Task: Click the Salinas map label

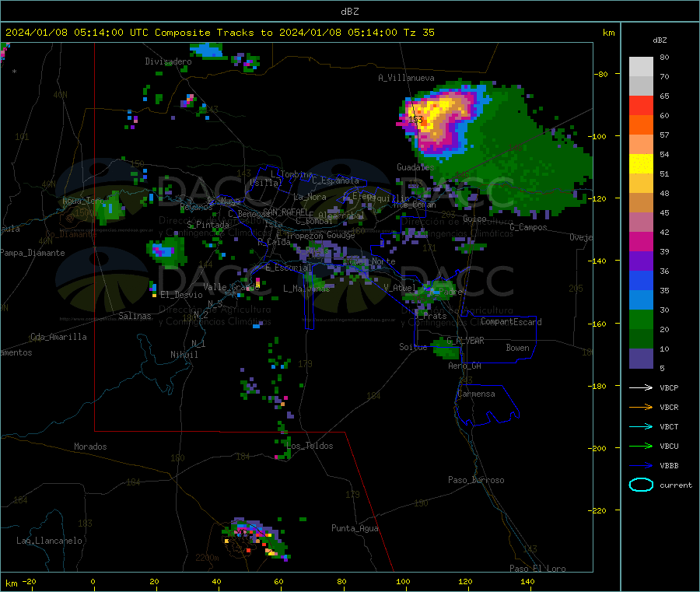Action: point(135,316)
